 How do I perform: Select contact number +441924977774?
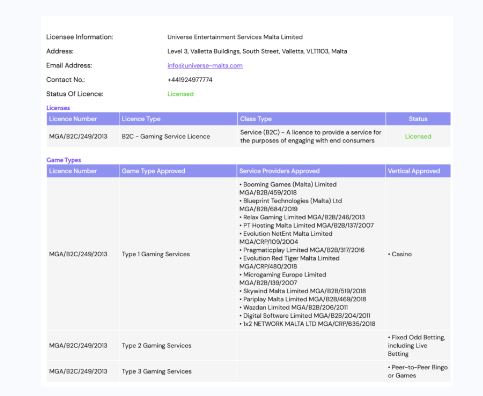(190, 80)
